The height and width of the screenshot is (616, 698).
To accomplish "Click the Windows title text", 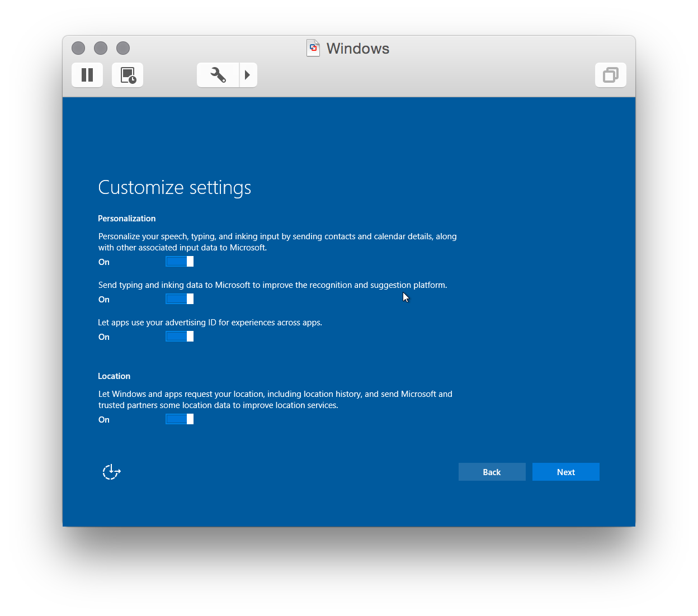I will point(358,49).
